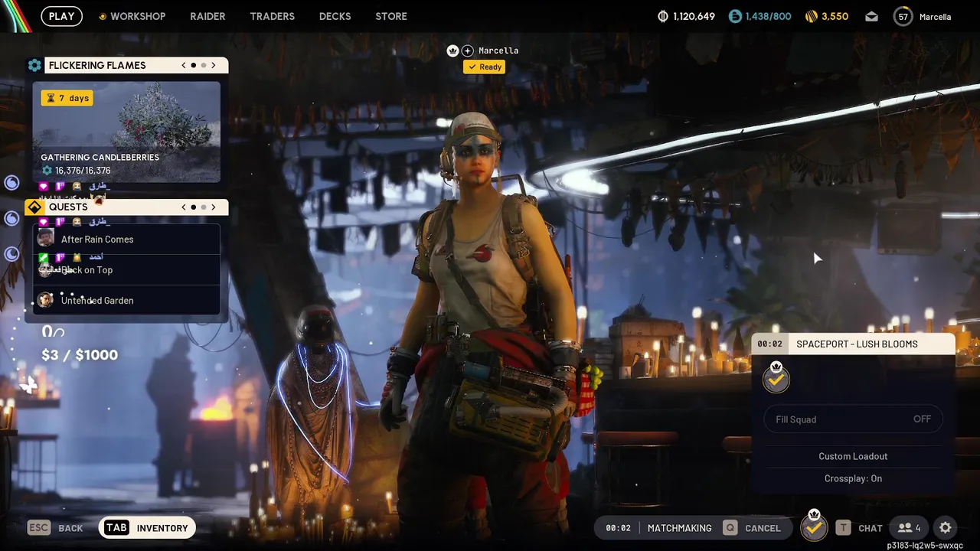
Task: Open the PLAY tab
Action: point(61,16)
